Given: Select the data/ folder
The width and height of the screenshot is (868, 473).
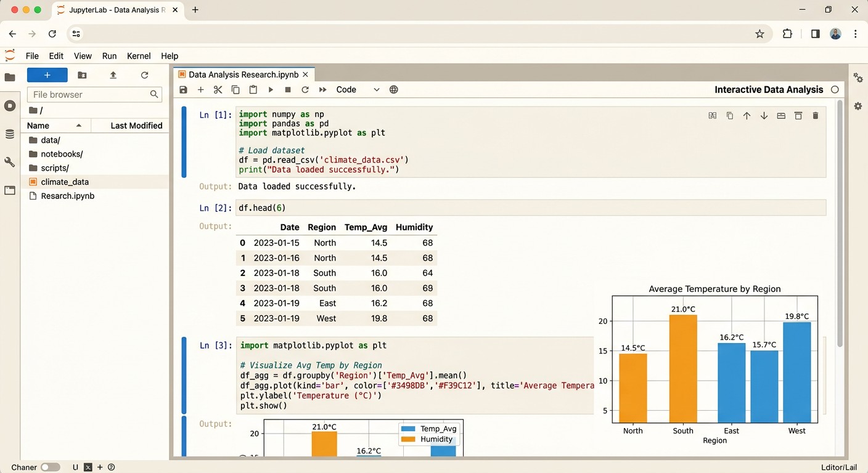Looking at the screenshot, I should pyautogui.click(x=95, y=140).
